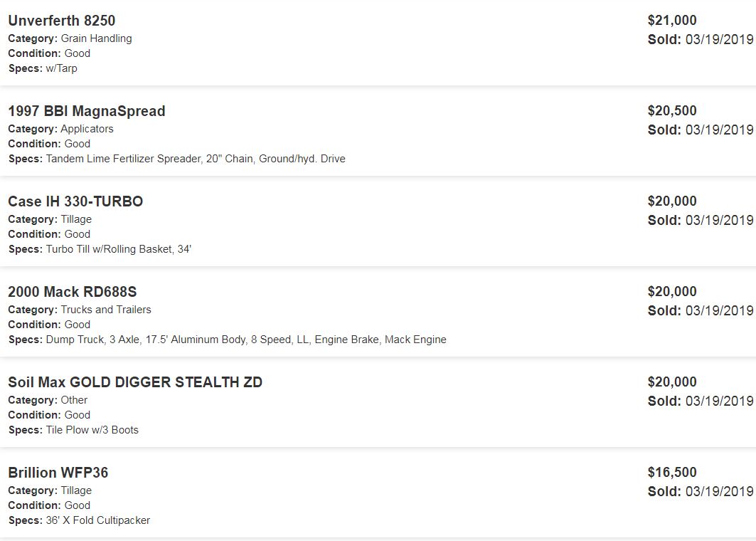This screenshot has width=756, height=541.
Task: Click the Sold date for Unverferth 8250
Action: [x=700, y=40]
